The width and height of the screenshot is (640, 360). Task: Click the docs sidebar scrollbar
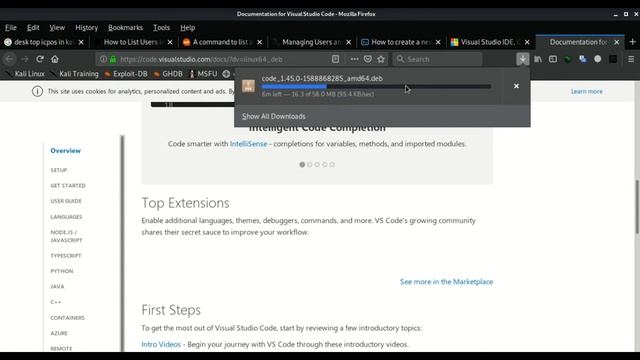coord(122,243)
